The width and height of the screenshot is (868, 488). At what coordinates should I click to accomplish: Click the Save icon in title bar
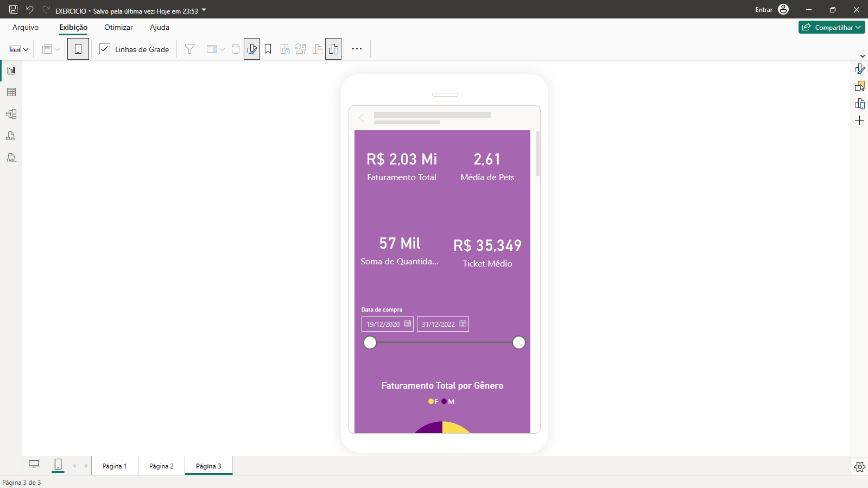[x=13, y=10]
